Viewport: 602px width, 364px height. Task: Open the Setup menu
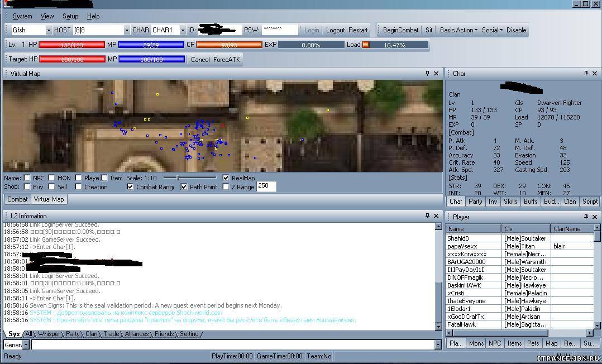tap(70, 16)
